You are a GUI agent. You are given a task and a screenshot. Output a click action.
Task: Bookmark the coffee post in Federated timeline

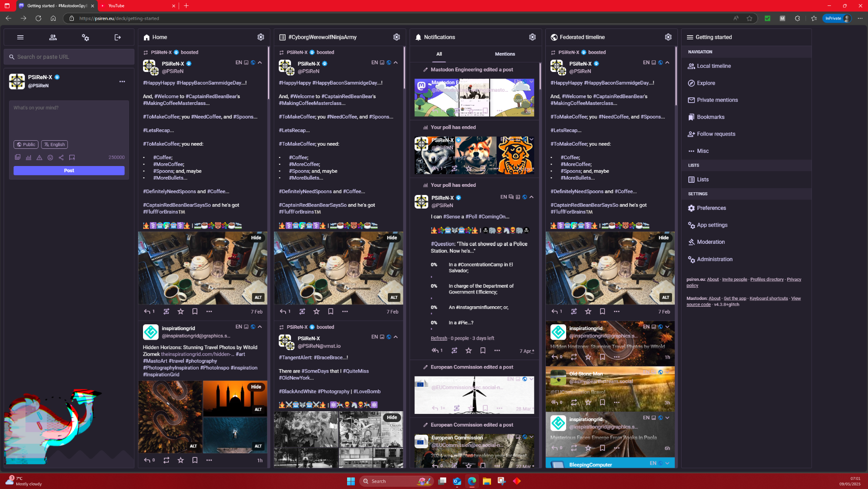coord(602,311)
